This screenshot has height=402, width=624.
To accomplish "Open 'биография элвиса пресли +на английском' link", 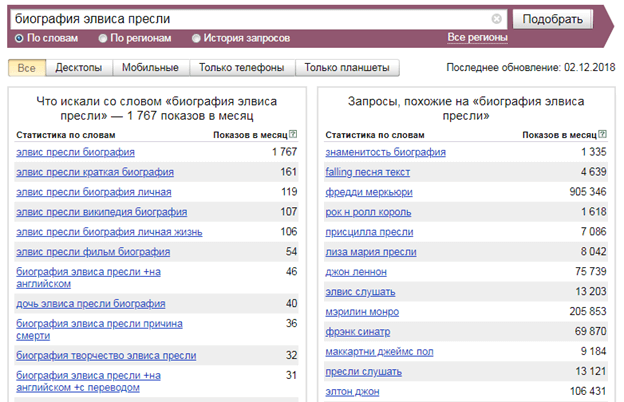I will click(88, 278).
